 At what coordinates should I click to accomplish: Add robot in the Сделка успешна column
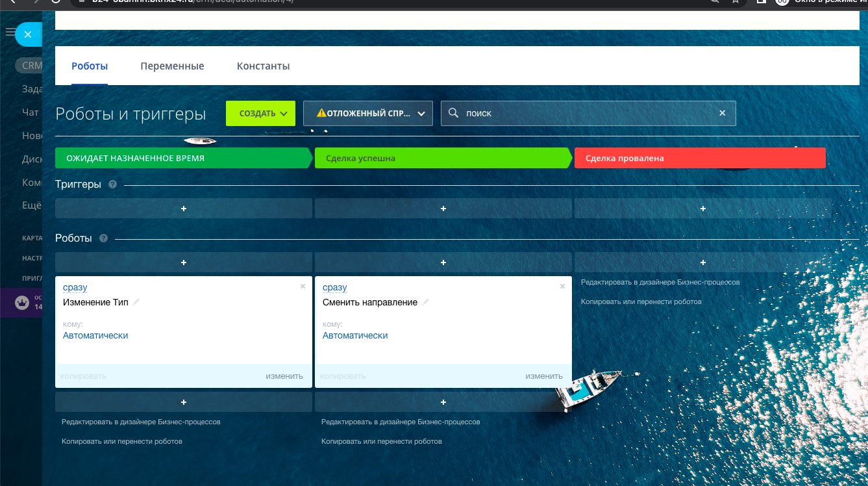point(443,262)
